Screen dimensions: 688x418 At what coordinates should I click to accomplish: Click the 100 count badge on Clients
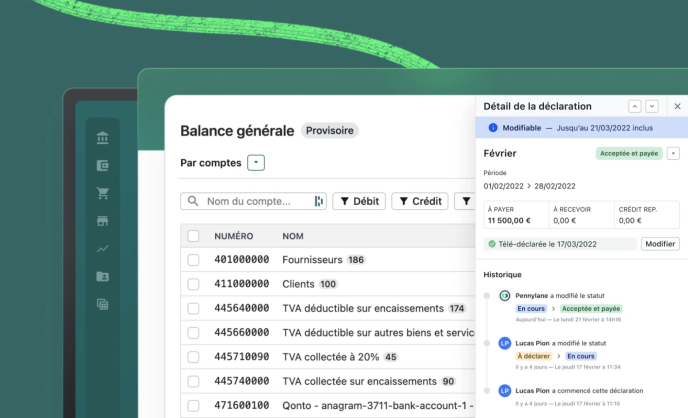point(328,284)
